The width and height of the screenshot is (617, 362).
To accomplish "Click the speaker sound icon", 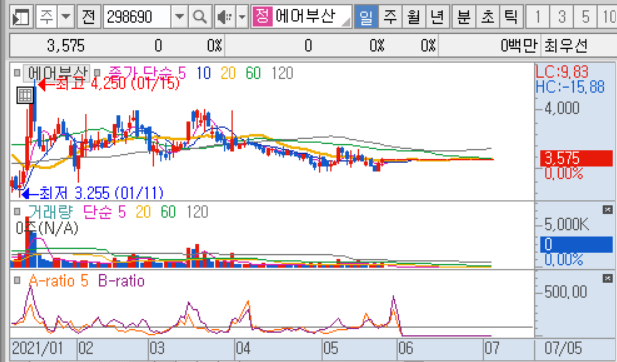I will click(225, 17).
